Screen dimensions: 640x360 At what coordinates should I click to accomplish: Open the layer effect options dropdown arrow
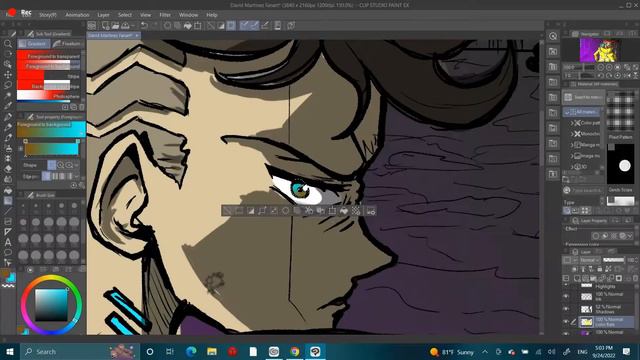click(x=631, y=236)
